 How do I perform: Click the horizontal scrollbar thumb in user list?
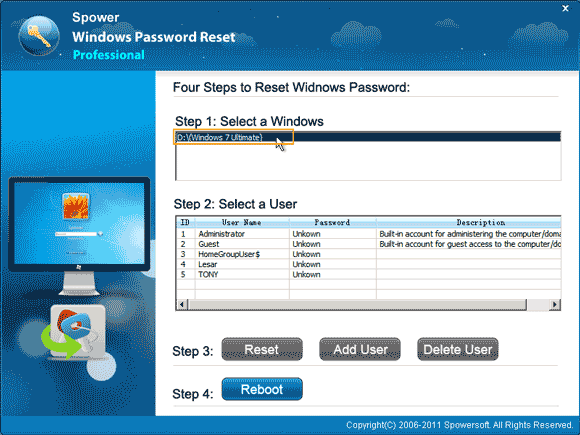click(x=357, y=304)
